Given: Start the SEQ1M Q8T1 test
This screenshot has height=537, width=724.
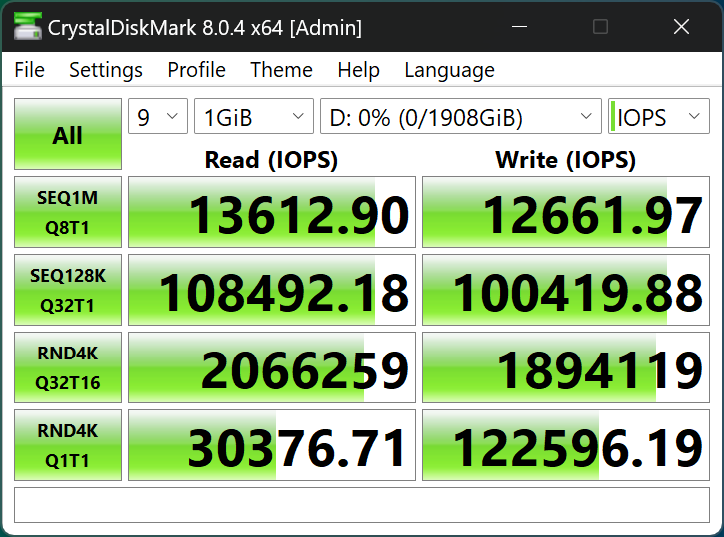Looking at the screenshot, I should [68, 212].
